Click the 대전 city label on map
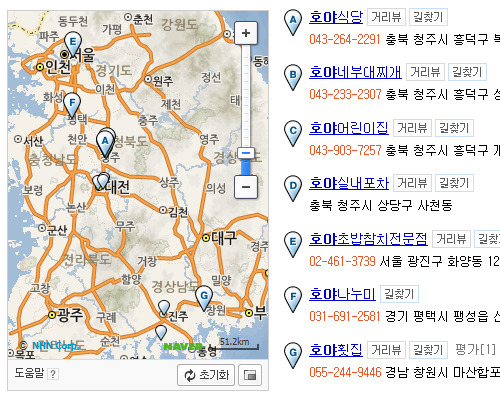This screenshot has width=500, height=395. (118, 187)
